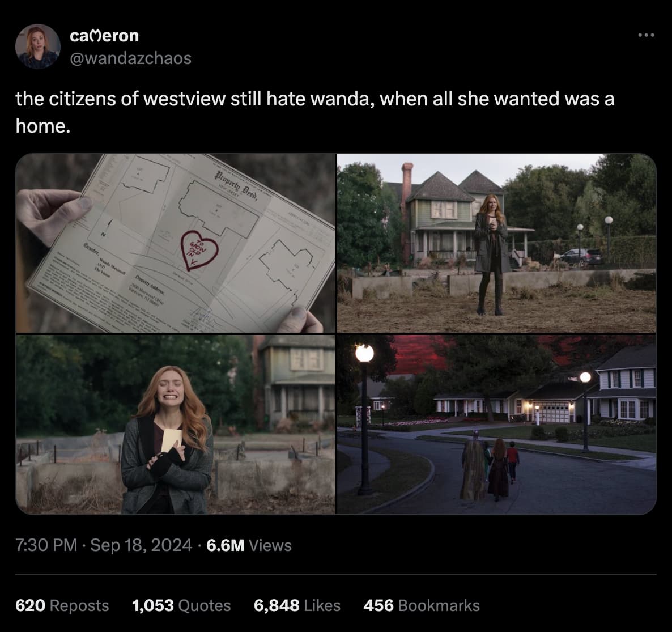Open the night street red sky image
The height and width of the screenshot is (632, 672).
pos(496,425)
